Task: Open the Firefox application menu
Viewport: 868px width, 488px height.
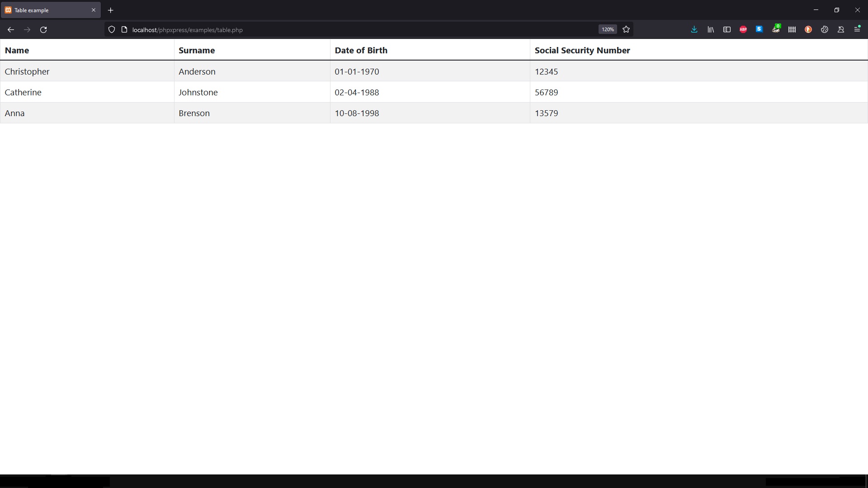Action: click(857, 29)
